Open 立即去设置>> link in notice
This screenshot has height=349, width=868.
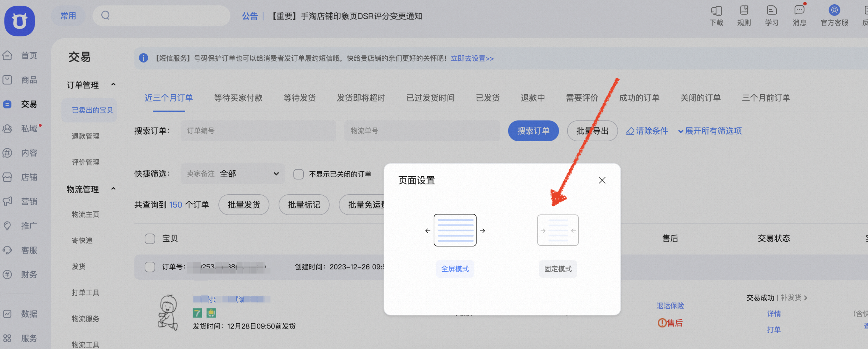pos(472,58)
